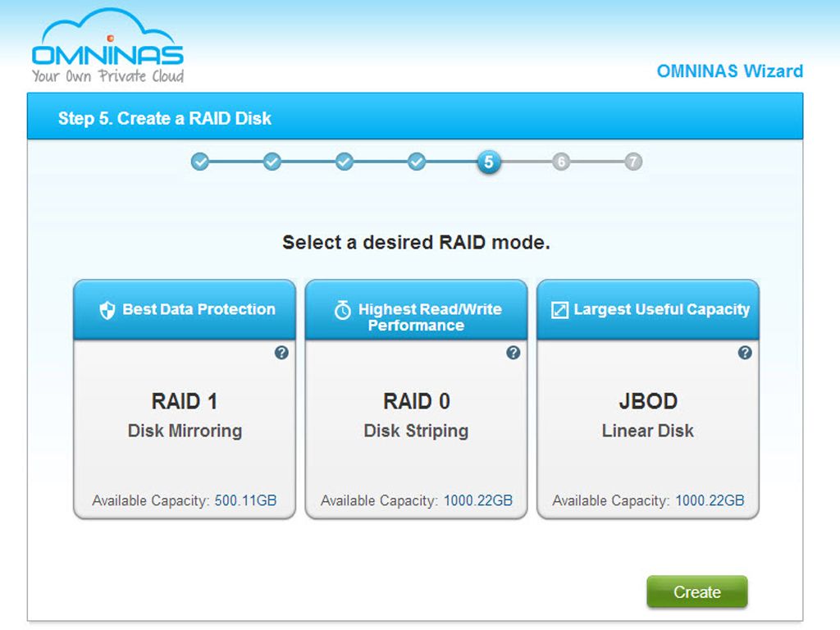Viewport: 840px width, 630px height.
Task: Click the step 6 circle in progress bar
Action: pyautogui.click(x=561, y=162)
